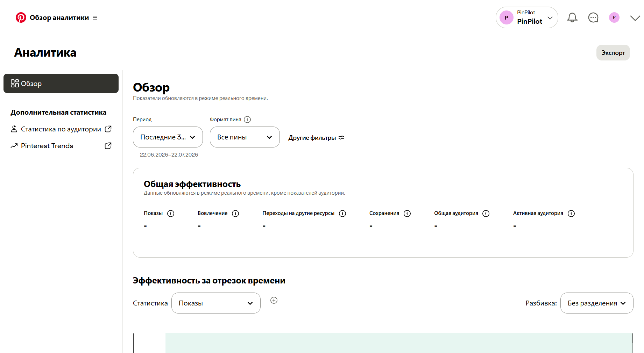This screenshot has height=353, width=644.
Task: Open the hamburger menu next to Обзор аналитики
Action: (x=95, y=17)
